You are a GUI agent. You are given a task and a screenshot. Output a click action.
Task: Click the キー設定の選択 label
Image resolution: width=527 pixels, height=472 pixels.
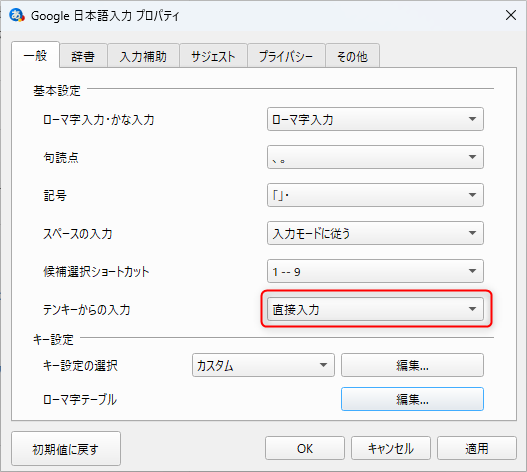tap(80, 365)
